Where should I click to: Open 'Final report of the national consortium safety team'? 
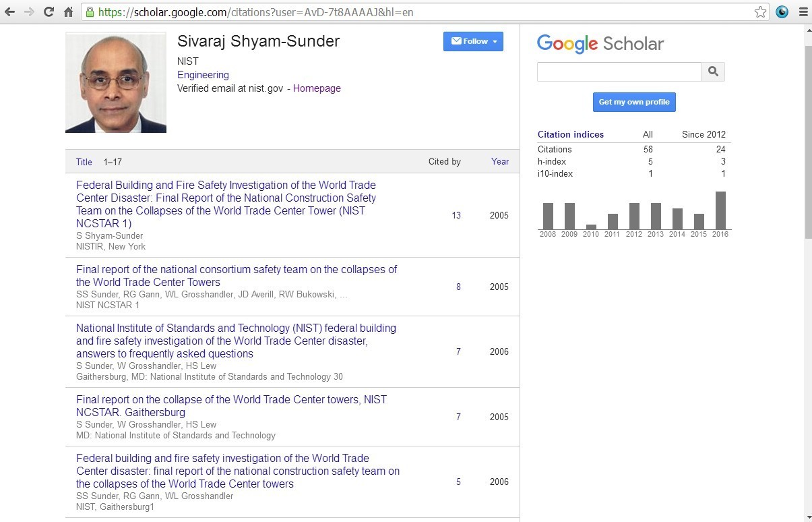click(237, 276)
